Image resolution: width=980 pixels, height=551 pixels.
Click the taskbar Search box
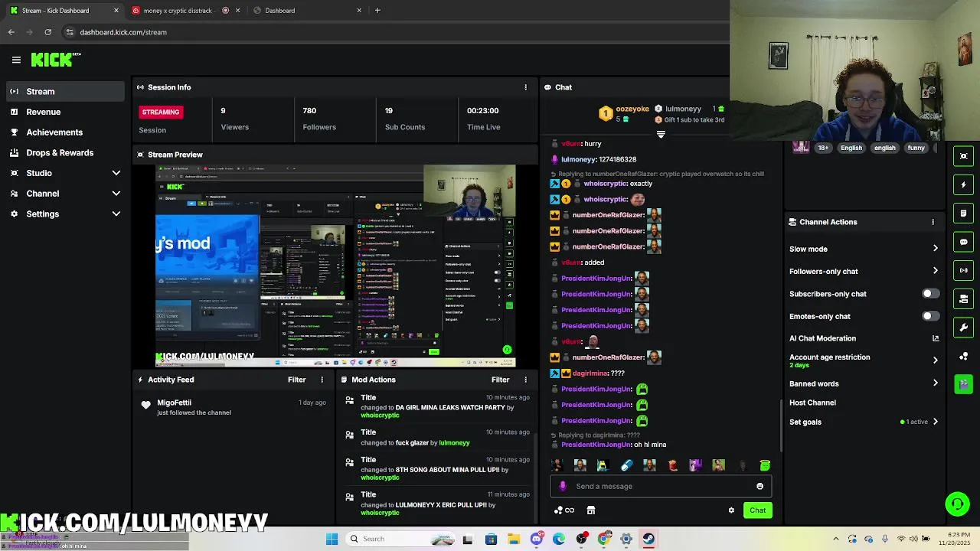click(x=402, y=539)
